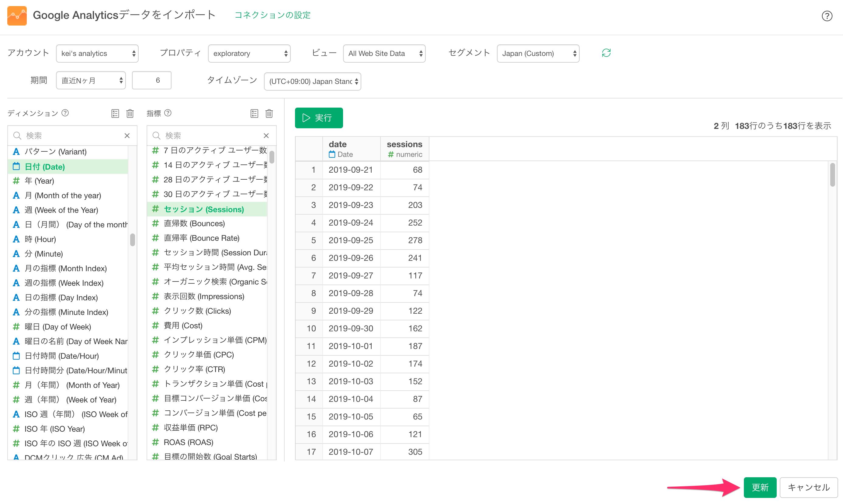Image resolution: width=843 pixels, height=504 pixels.
Task: Select the 月の指標 (Month Index) dimension
Action: (x=68, y=268)
